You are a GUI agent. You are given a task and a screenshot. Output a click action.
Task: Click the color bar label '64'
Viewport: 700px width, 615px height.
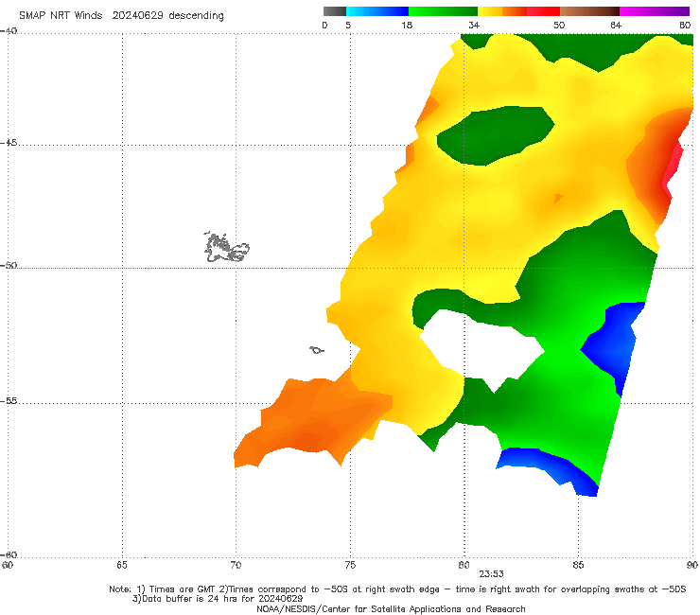(x=616, y=26)
